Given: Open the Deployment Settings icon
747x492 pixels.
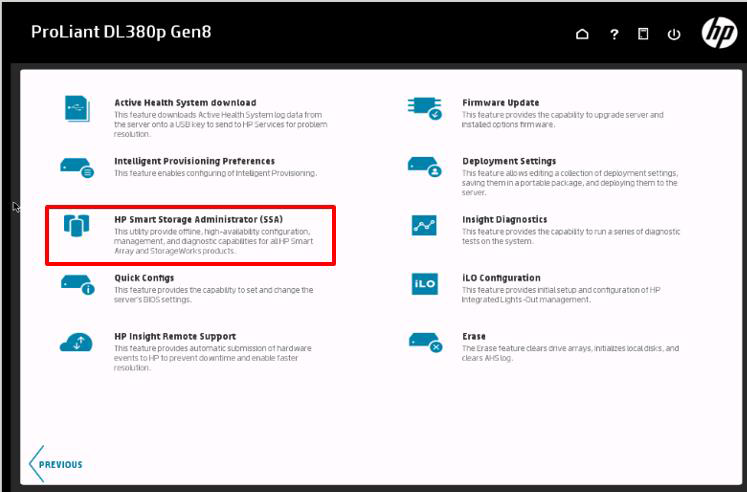Looking at the screenshot, I should point(424,166).
